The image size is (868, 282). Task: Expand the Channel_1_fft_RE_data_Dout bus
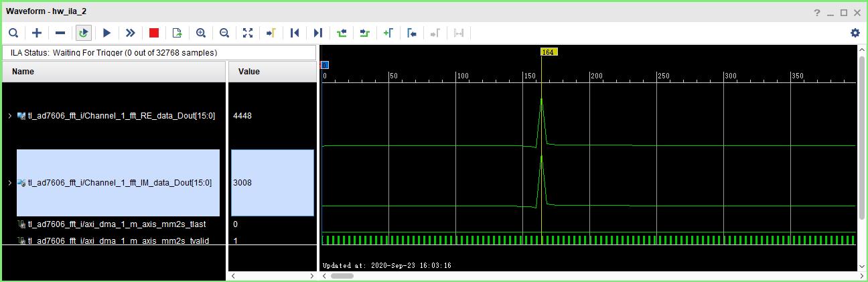click(x=10, y=116)
